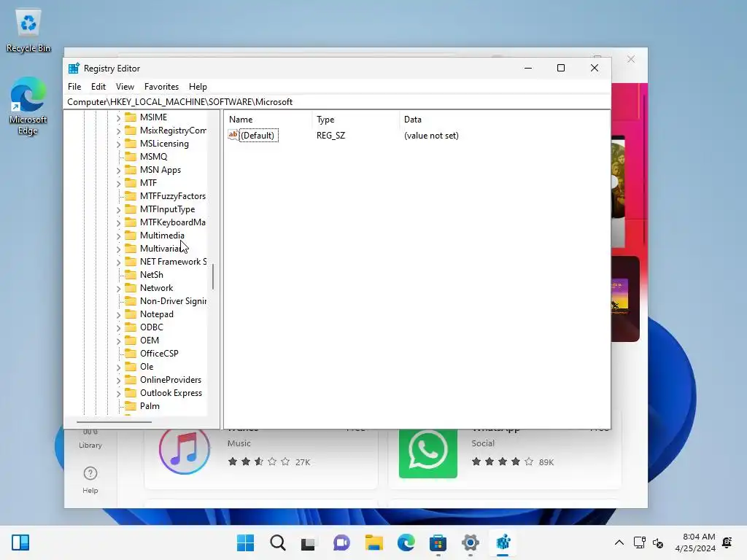The image size is (747, 560).
Task: Open the notification center icon
Action: pos(727,542)
